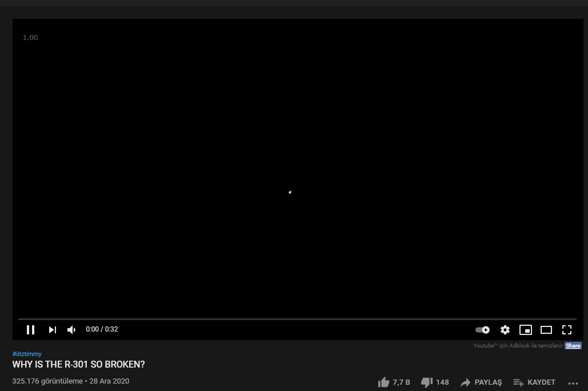Switch to theater mode
The width and height of the screenshot is (588, 391).
pyautogui.click(x=546, y=329)
